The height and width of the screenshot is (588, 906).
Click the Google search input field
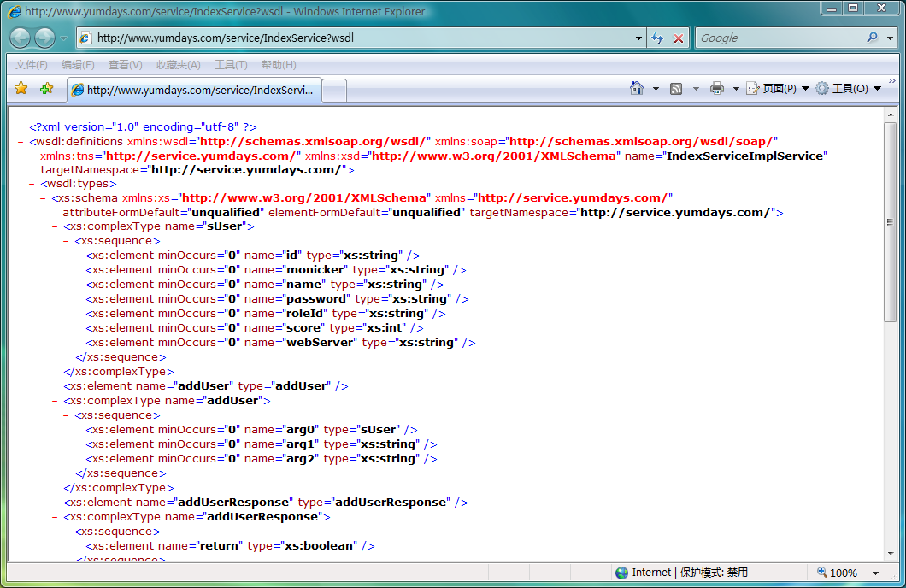click(x=780, y=38)
